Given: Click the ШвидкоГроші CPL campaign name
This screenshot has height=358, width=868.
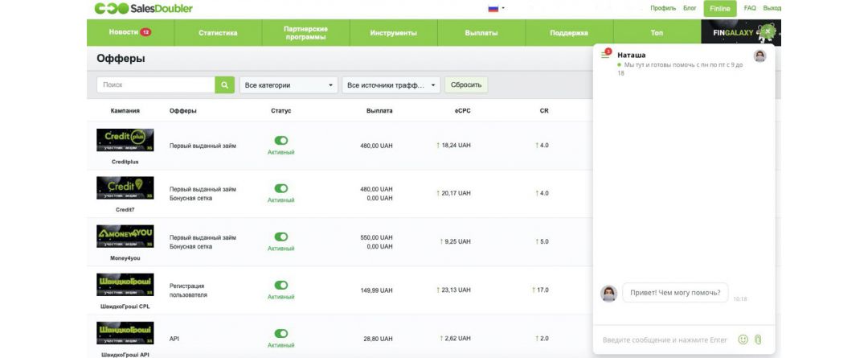Looking at the screenshot, I should pyautogui.click(x=125, y=307).
